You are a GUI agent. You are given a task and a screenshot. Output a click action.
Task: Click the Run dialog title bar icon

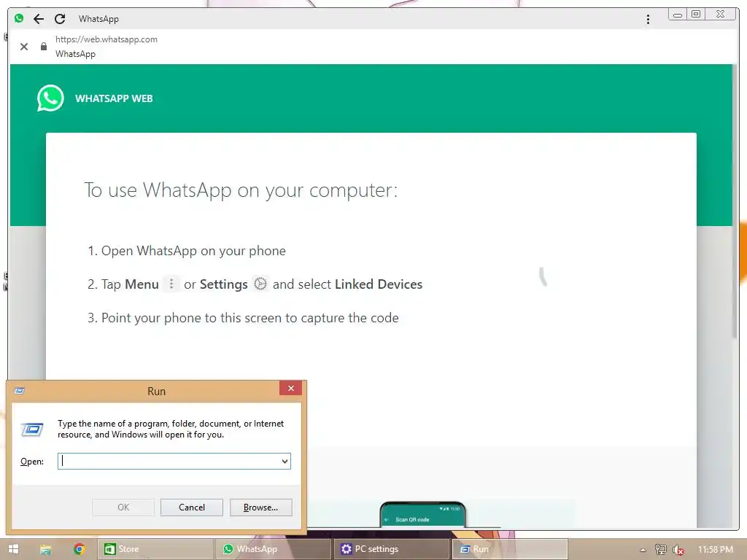[x=20, y=391]
